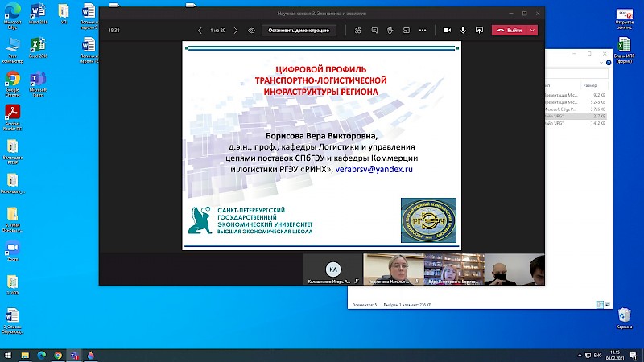The width and height of the screenshot is (644, 362).
Task: Click the share content tray icon
Action: pyautogui.click(x=480, y=31)
